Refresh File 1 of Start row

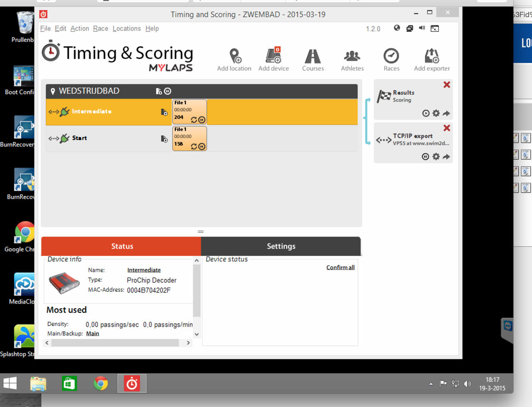click(194, 146)
